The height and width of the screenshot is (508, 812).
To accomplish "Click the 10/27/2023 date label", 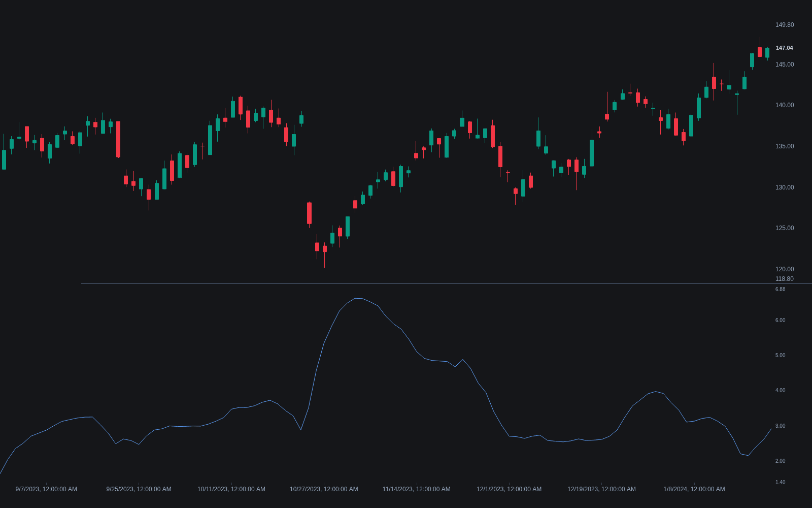I will tap(324, 489).
